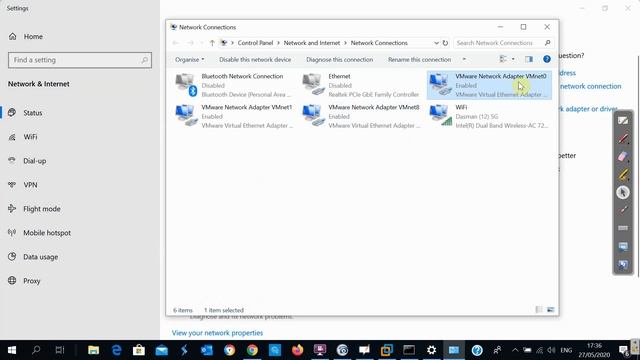Open the Organise dropdown menu
This screenshot has width=640, height=360.
(x=189, y=60)
